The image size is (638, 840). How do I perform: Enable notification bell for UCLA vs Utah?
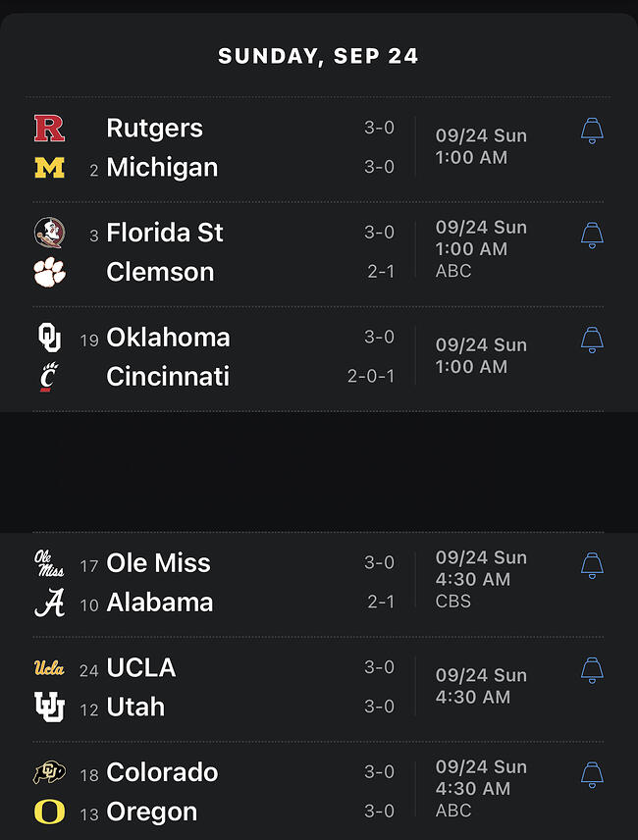592,670
